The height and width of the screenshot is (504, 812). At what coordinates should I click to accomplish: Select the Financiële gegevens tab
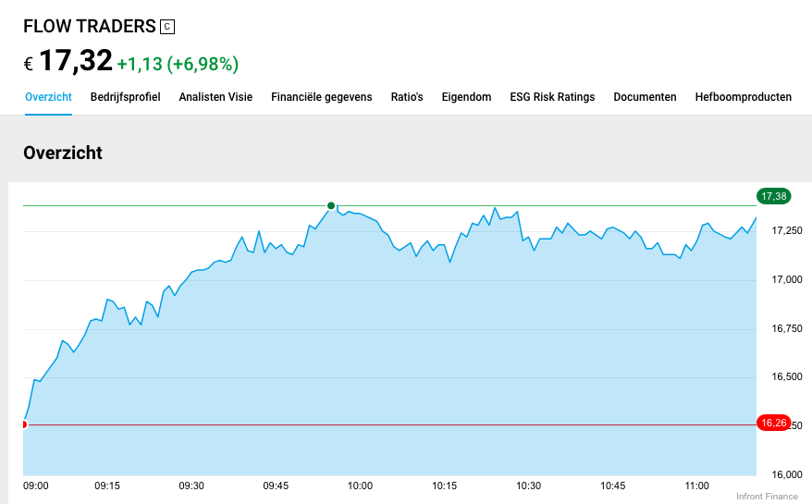(x=322, y=97)
